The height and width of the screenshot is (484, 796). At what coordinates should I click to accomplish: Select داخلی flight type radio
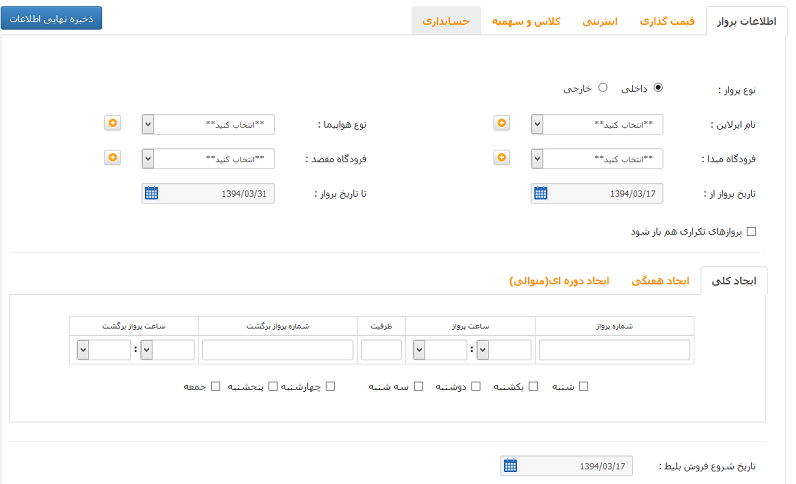coord(658,87)
